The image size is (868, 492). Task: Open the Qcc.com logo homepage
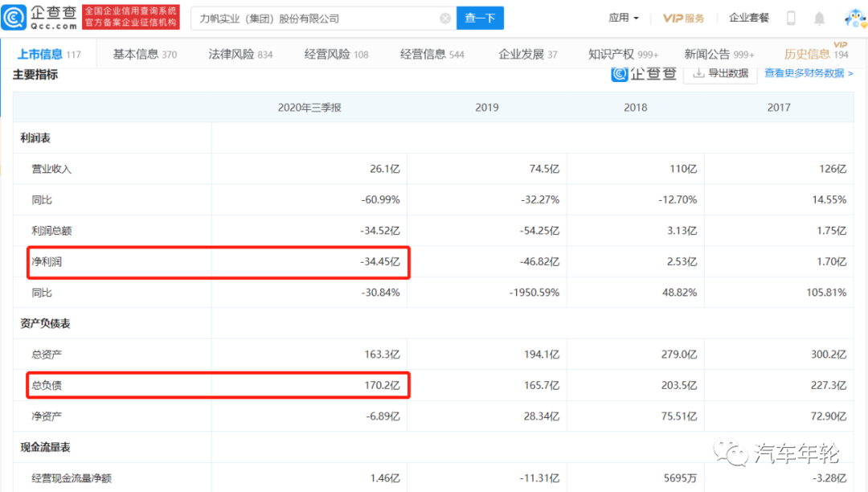click(40, 17)
